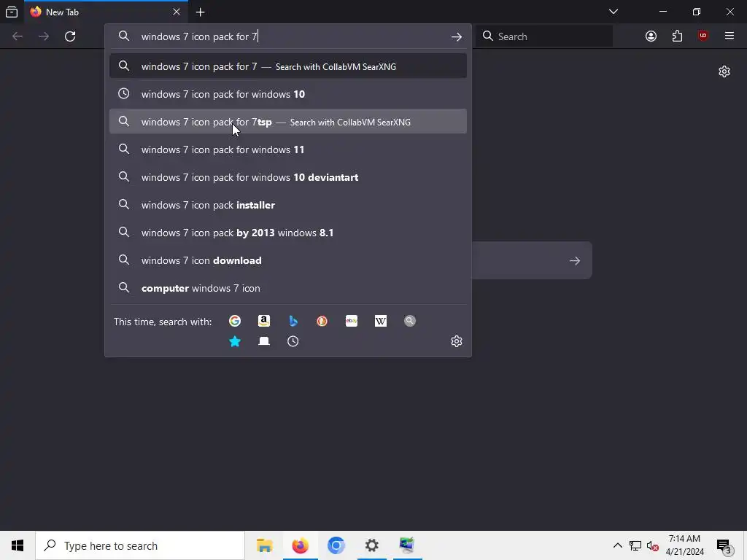Choose suggestion 'windows 7 icon pack for 7tsp'
This screenshot has width=747, height=560.
(x=287, y=122)
